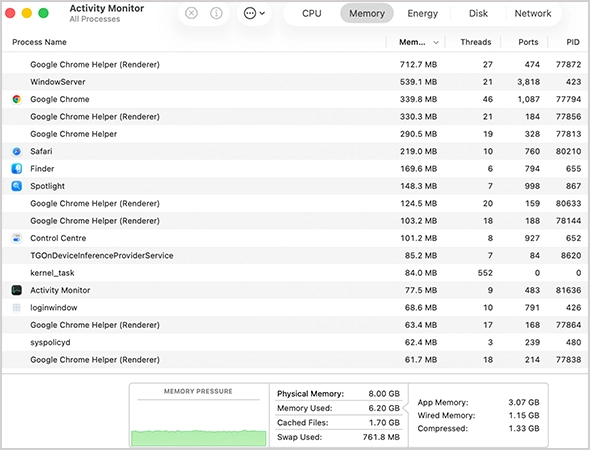Click the Activity Monitor app icon
Image resolution: width=590 pixels, height=450 pixels.
coord(17,290)
